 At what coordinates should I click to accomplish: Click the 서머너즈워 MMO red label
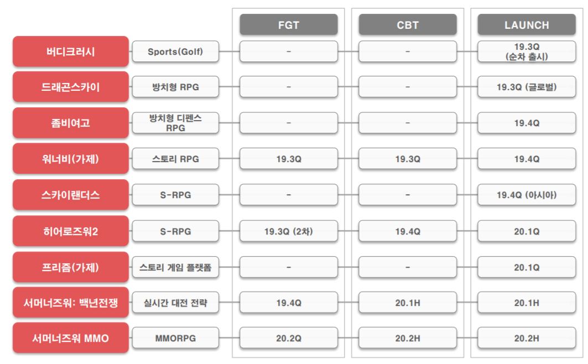pos(71,338)
